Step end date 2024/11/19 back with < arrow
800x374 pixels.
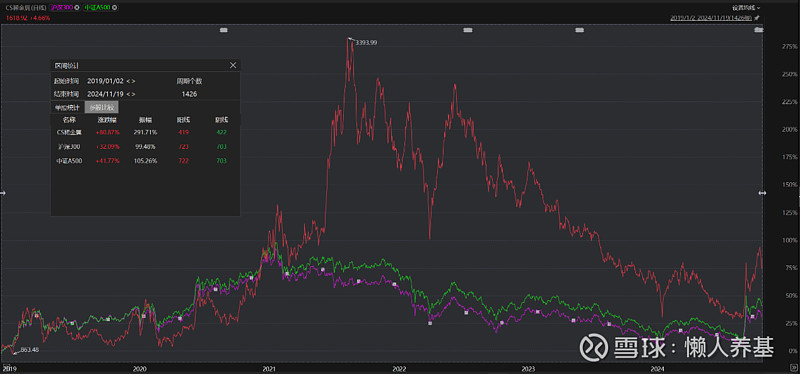[128, 94]
